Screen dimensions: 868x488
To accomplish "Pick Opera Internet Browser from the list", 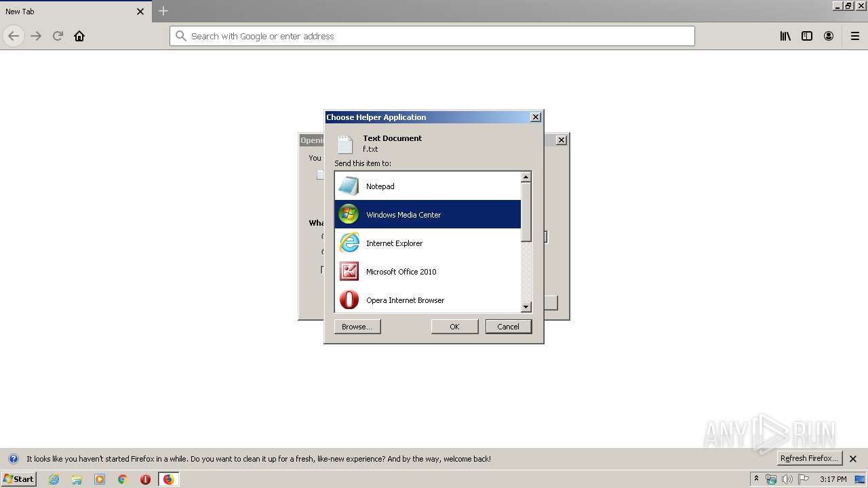I will [428, 300].
